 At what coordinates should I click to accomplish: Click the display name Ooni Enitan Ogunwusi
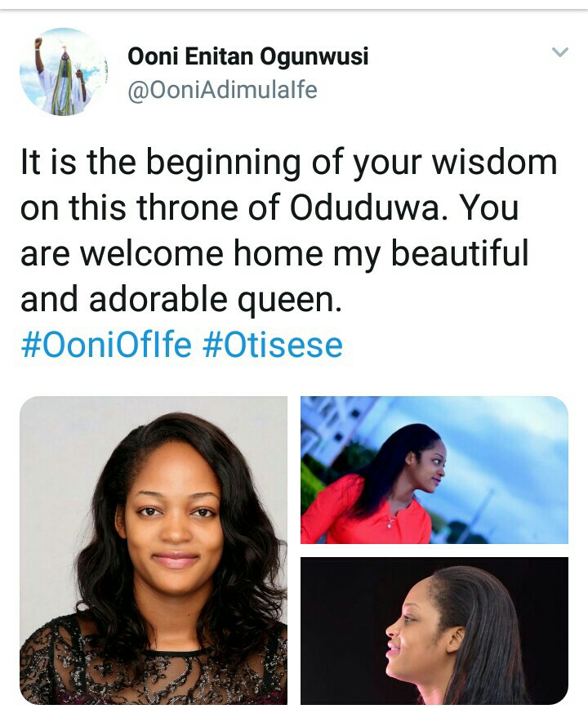[x=248, y=56]
